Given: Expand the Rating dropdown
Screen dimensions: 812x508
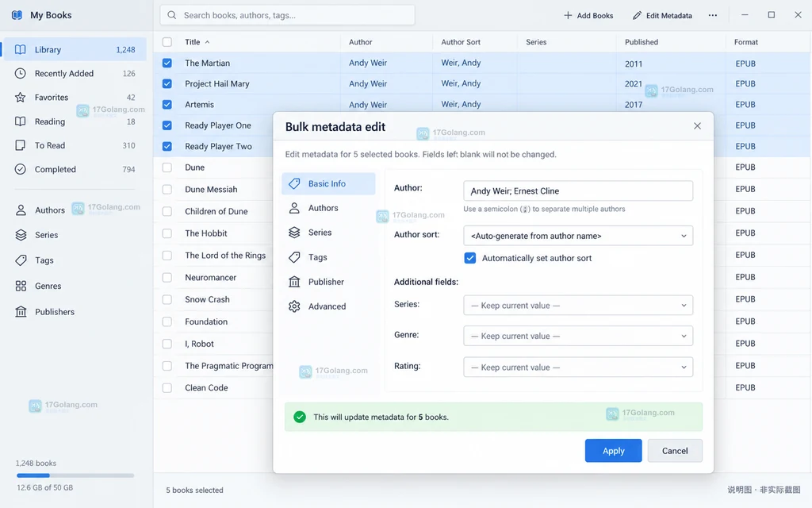Looking at the screenshot, I should click(x=578, y=367).
